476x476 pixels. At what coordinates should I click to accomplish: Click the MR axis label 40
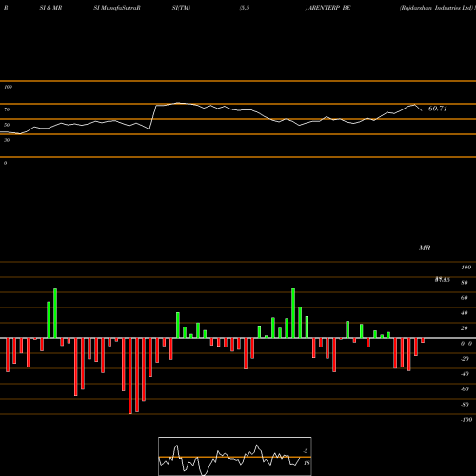(x=464, y=313)
